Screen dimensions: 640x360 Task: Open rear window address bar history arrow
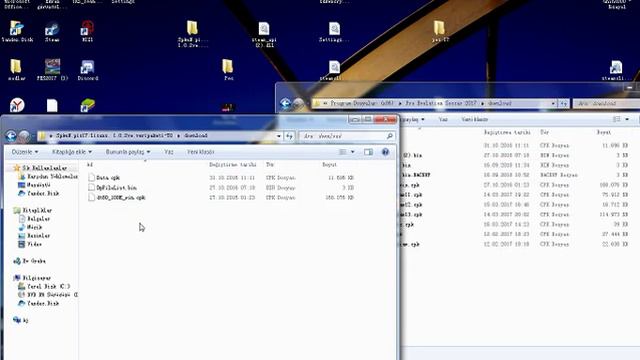[x=553, y=104]
